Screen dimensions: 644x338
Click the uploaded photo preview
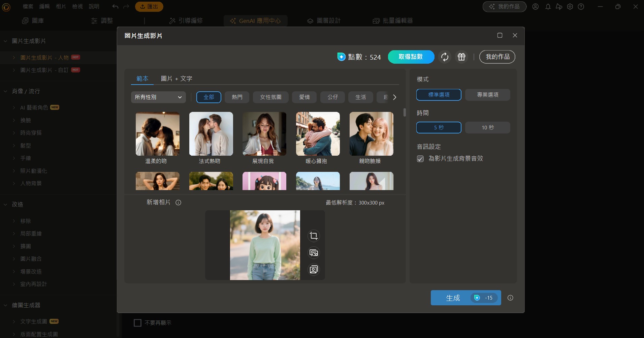[265, 245]
